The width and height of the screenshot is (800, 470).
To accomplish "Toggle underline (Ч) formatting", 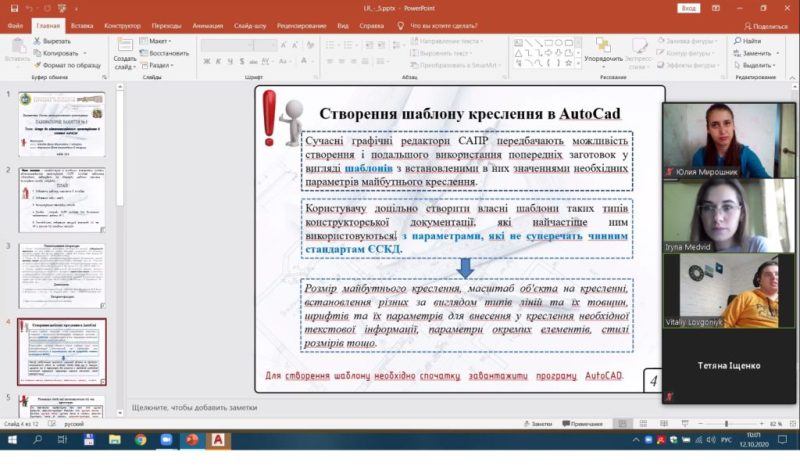I will click(230, 61).
